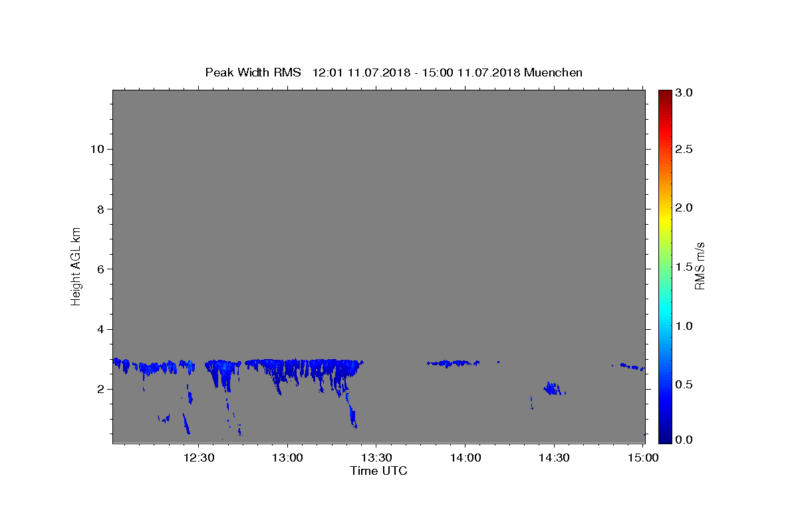Click the height axis label 8
Viewport: 798px width, 532px height.
(99, 209)
